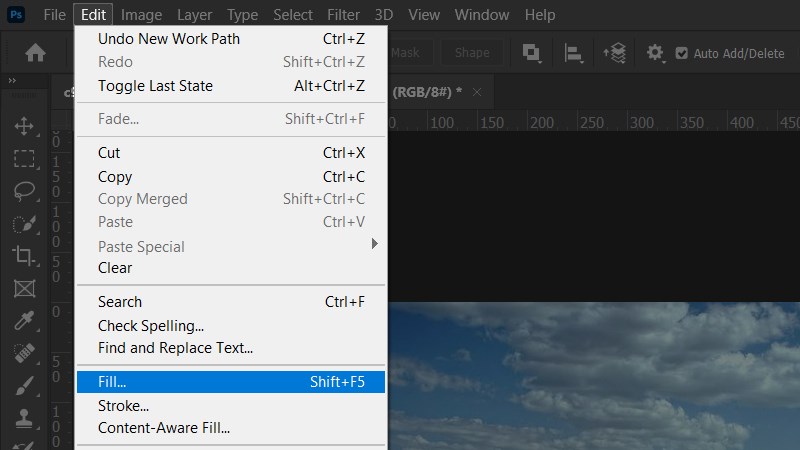Expand the toolbar double-arrow chevron
Viewport: 800px width, 450px height.
point(12,81)
